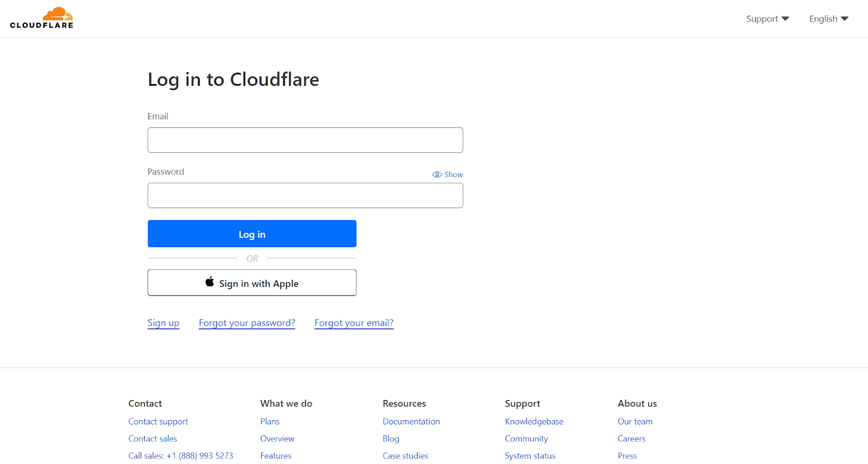Focus the Password input field
This screenshot has width=868, height=464.
click(305, 195)
